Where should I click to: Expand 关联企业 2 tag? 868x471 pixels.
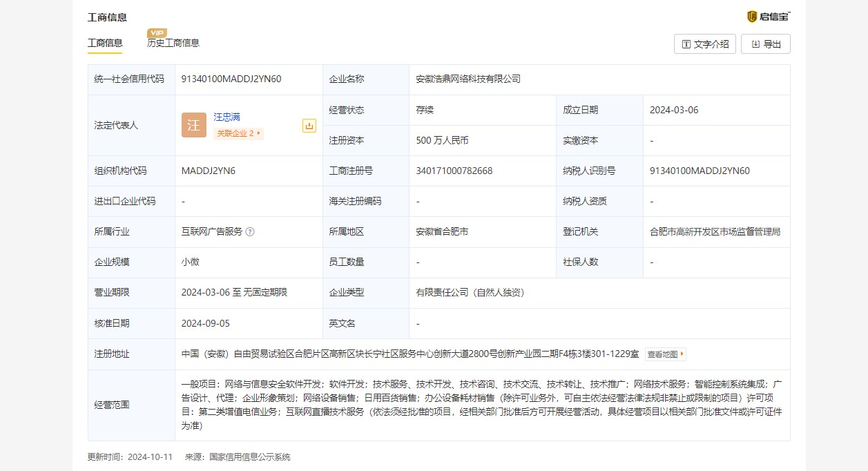(238, 133)
